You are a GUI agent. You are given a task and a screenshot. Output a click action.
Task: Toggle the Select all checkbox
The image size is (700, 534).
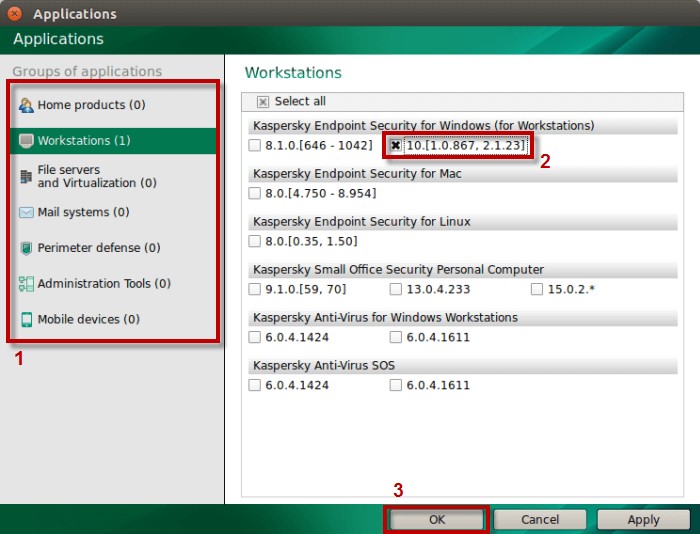[x=263, y=102]
